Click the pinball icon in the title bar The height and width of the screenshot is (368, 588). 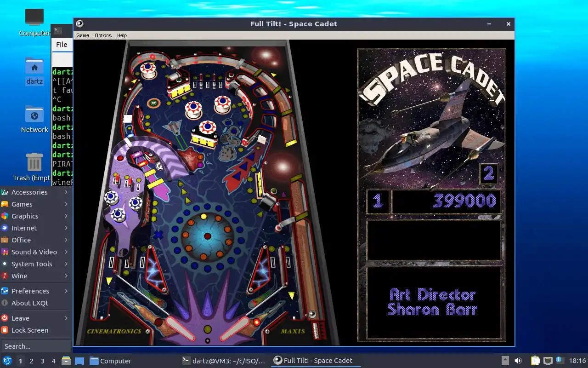[x=79, y=24]
